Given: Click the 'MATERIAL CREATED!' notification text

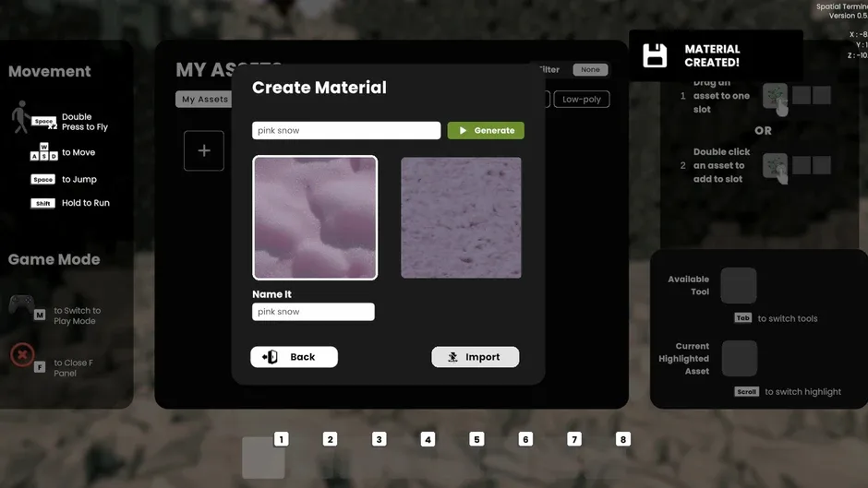Looking at the screenshot, I should click(712, 56).
